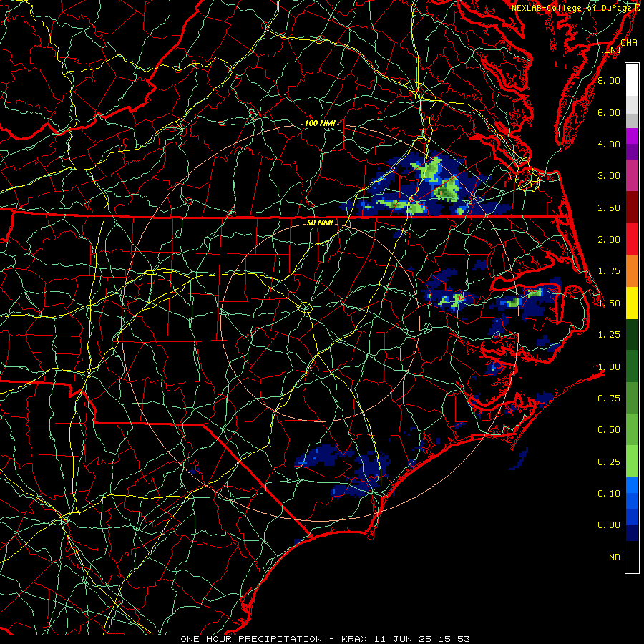Pick the light blue legend swatch beside 0.10
This screenshot has height=644, width=644.
click(x=632, y=485)
